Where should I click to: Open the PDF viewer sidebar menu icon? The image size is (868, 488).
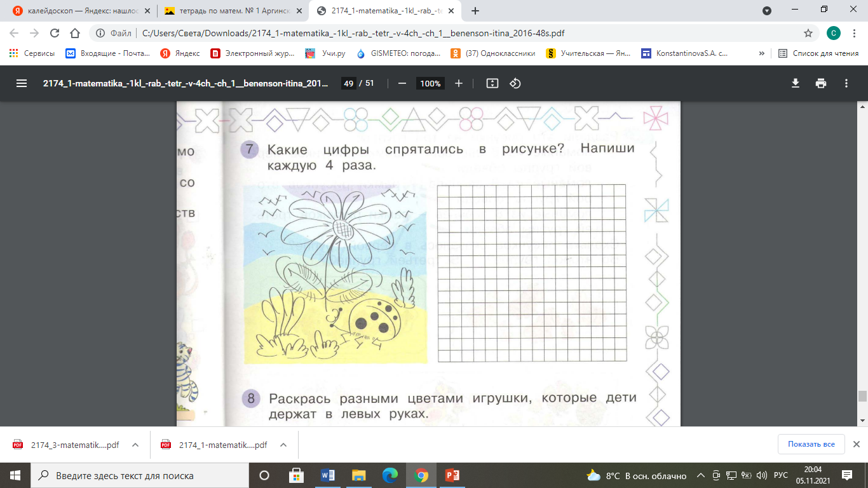pyautogui.click(x=22, y=83)
